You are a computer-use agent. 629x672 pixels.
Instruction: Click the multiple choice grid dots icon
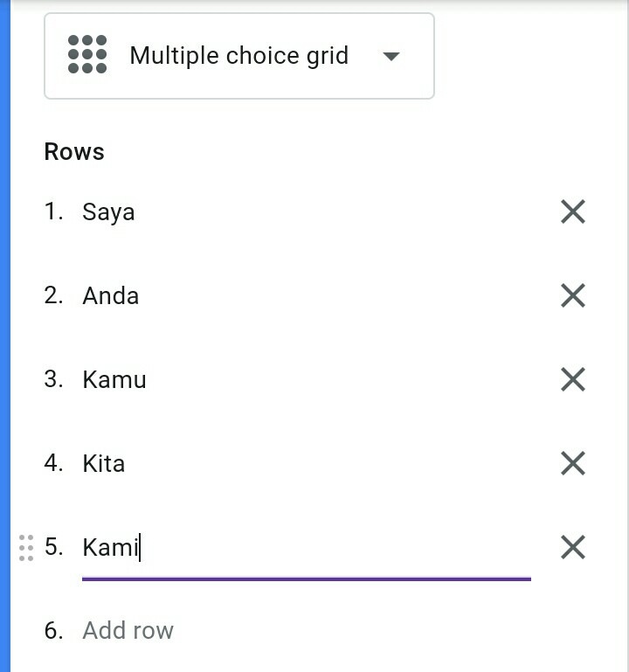[x=87, y=55]
